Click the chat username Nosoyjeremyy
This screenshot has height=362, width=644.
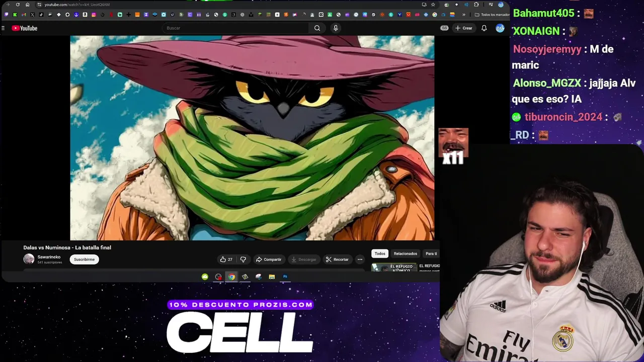coord(547,49)
